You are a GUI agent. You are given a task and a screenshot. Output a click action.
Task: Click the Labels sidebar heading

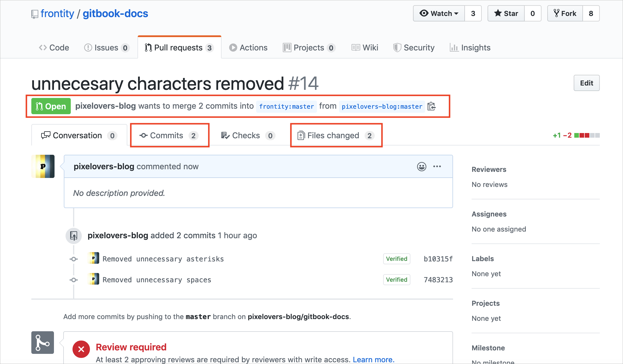coord(483,259)
